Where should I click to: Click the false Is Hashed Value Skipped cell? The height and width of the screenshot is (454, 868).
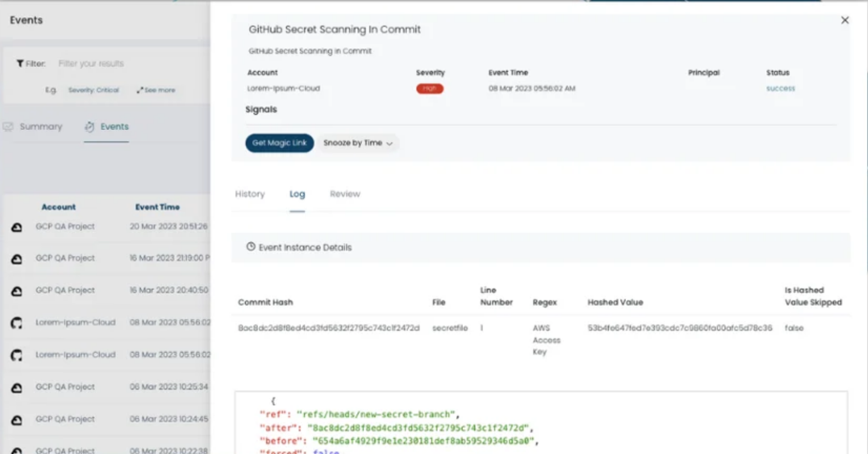tap(794, 328)
